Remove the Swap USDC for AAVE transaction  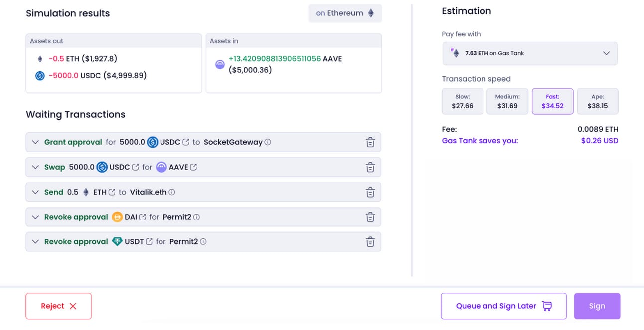[370, 167]
